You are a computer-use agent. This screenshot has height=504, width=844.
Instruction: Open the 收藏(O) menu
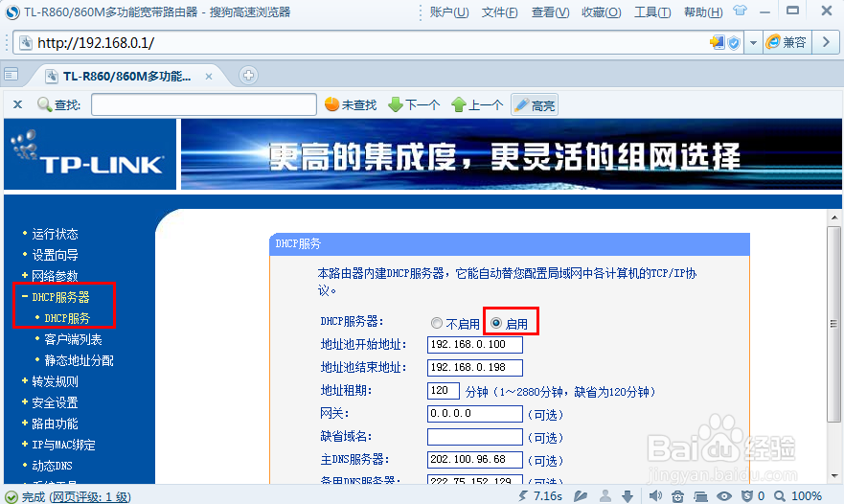[602, 11]
